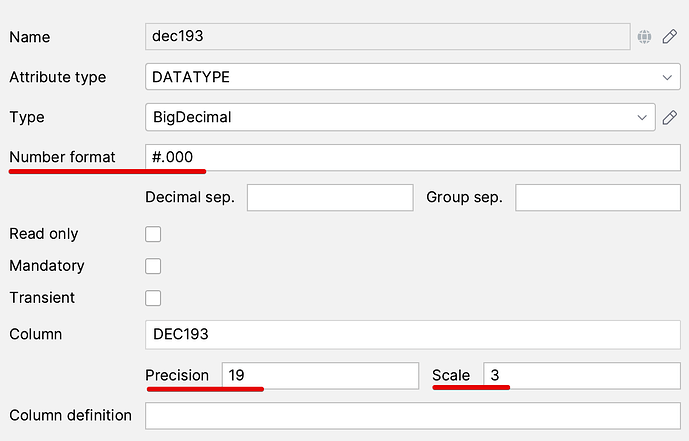Click the Scale label
The height and width of the screenshot is (441, 689).
click(451, 376)
